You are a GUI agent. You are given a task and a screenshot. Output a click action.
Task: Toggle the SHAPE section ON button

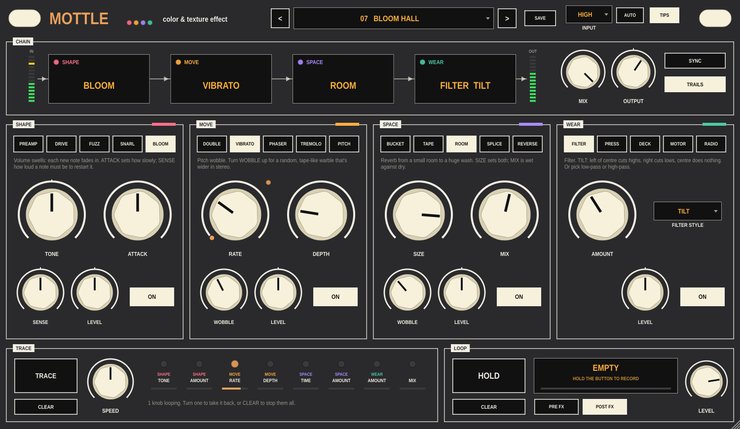click(152, 297)
